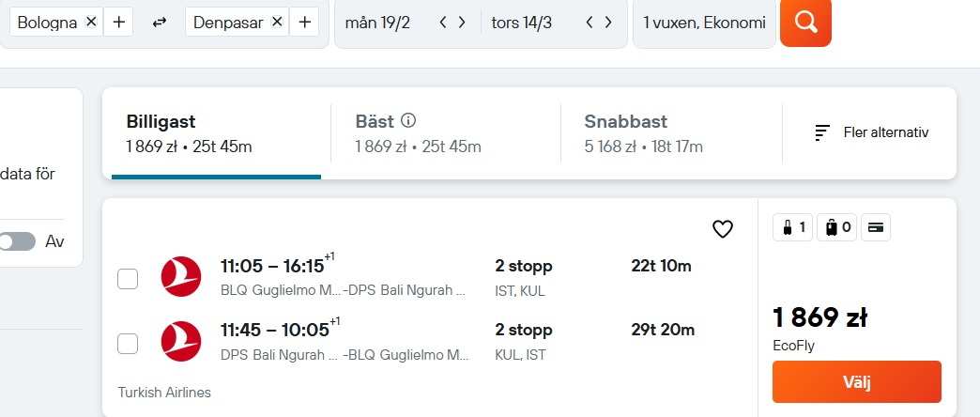Click stops text KUL, IST
This screenshot has height=417, width=980.
click(520, 355)
